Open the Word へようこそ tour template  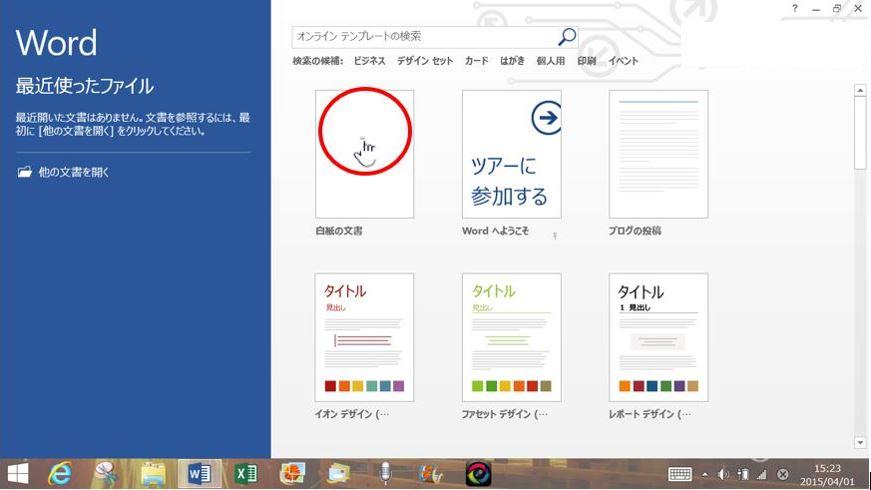click(x=512, y=154)
